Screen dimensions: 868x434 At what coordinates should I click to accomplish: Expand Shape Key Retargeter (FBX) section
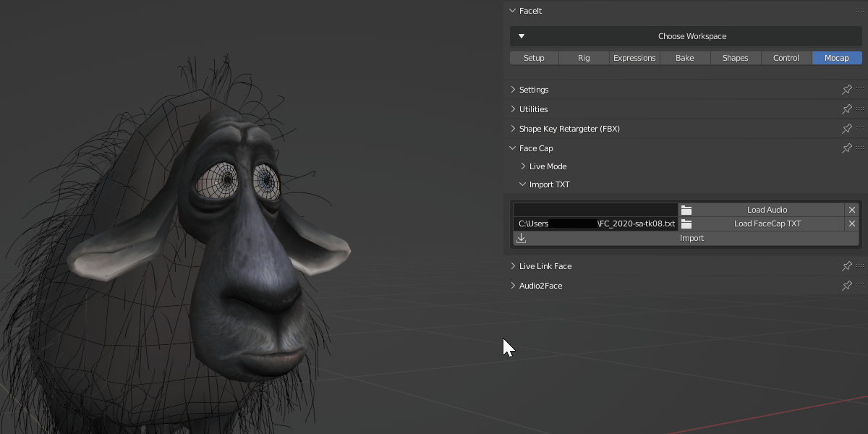[x=513, y=129]
